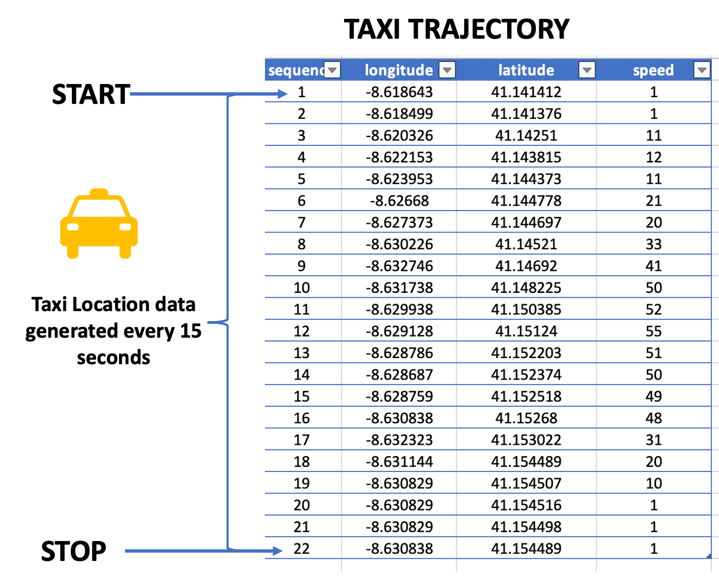Click longitude value "-8.627373"

[399, 222]
